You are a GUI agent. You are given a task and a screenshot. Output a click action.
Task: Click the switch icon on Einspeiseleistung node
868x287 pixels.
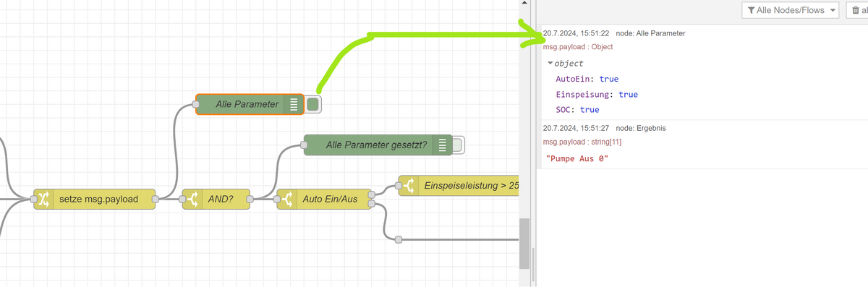point(409,186)
